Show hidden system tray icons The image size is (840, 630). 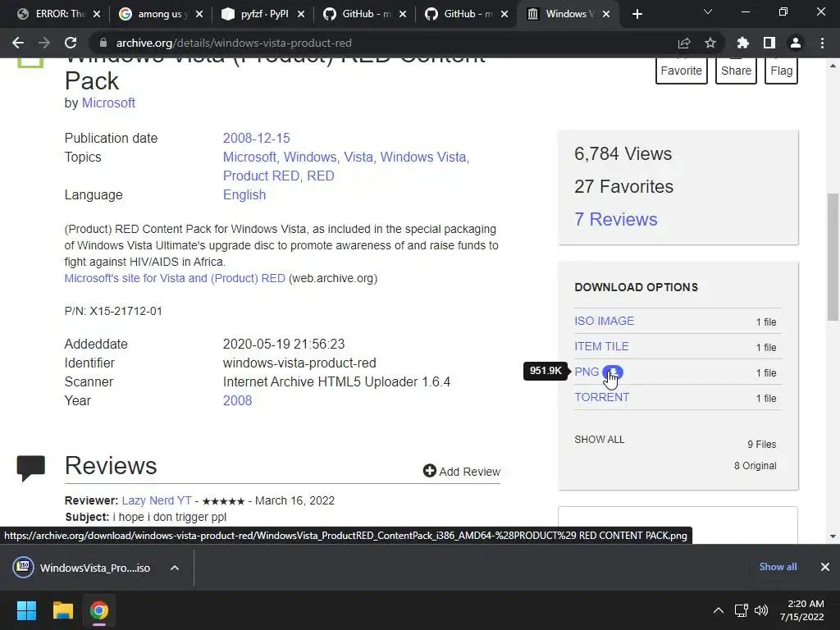point(719,610)
